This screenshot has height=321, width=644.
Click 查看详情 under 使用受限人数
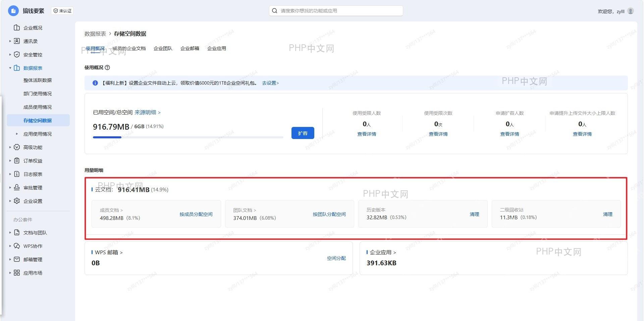(x=367, y=134)
